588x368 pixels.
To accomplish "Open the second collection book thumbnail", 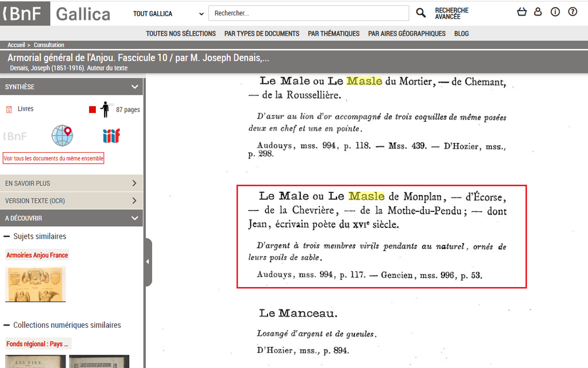I will pos(99,362).
